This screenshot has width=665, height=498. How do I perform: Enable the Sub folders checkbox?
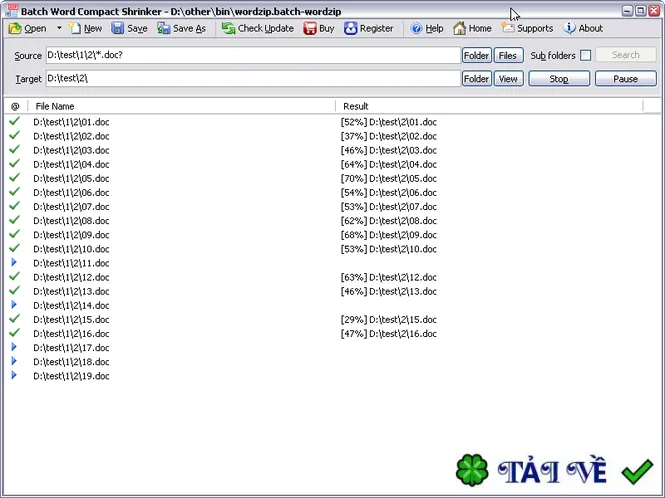click(585, 55)
